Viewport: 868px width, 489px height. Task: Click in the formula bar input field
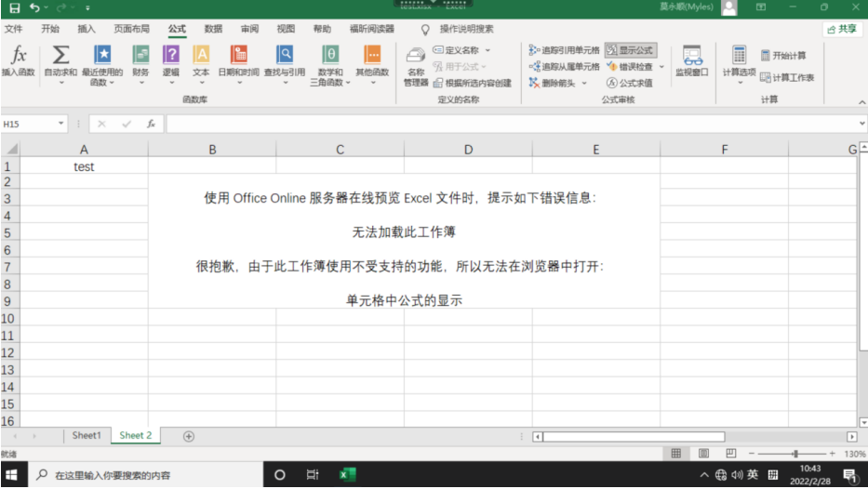point(512,124)
